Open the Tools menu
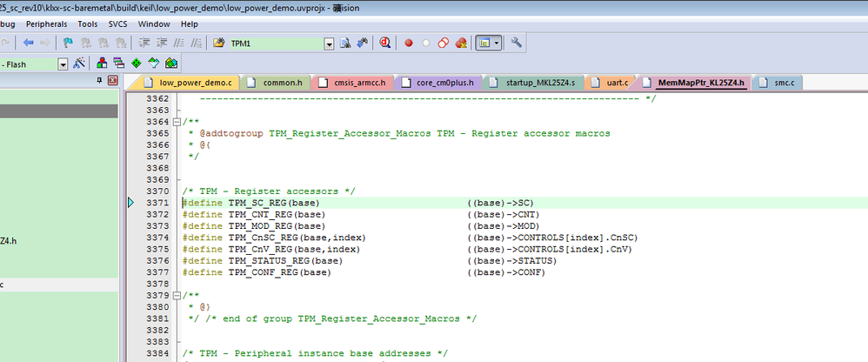868x362 pixels. (88, 23)
